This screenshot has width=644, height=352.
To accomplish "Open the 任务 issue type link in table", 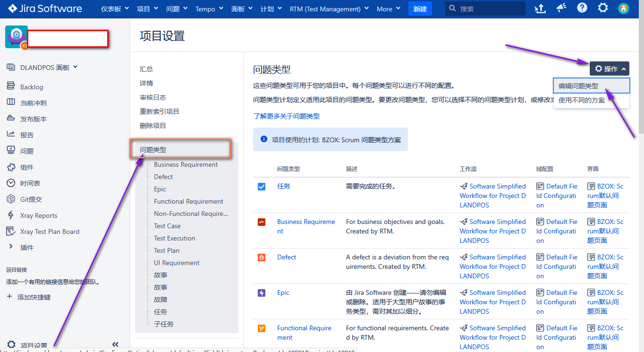I will click(284, 186).
